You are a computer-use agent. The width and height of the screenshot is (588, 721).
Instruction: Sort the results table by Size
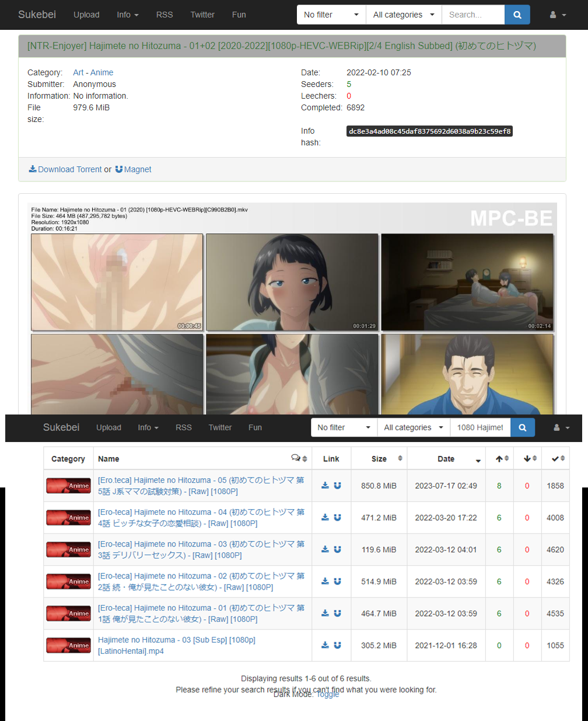[380, 458]
